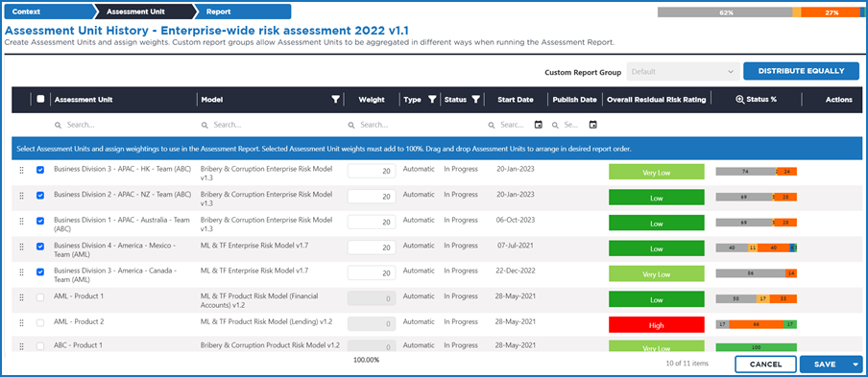The height and width of the screenshot is (377, 868).
Task: Uncheck Business Division 2 - APAC - NZ checkbox
Action: pos(40,195)
